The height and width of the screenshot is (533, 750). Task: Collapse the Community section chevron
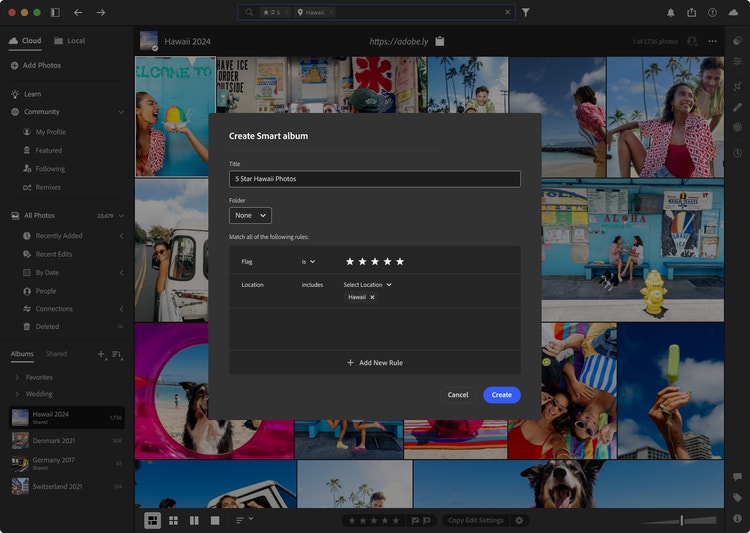click(x=121, y=112)
